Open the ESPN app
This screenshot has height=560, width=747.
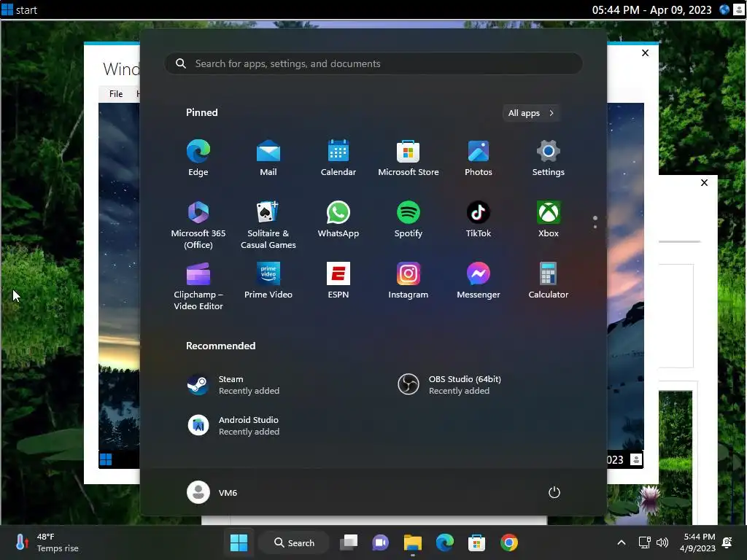(x=338, y=281)
